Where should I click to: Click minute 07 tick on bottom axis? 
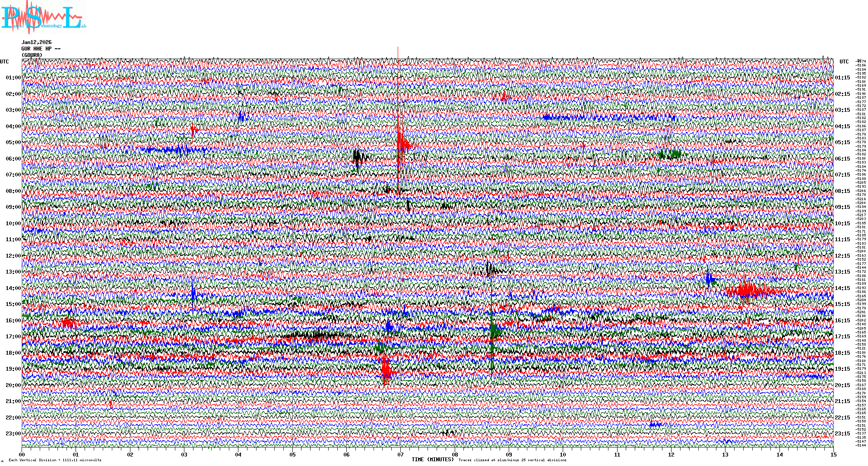coord(401,454)
